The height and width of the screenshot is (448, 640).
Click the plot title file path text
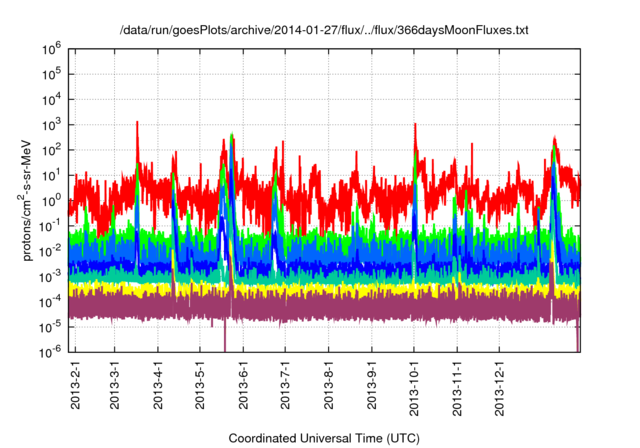pyautogui.click(x=324, y=30)
